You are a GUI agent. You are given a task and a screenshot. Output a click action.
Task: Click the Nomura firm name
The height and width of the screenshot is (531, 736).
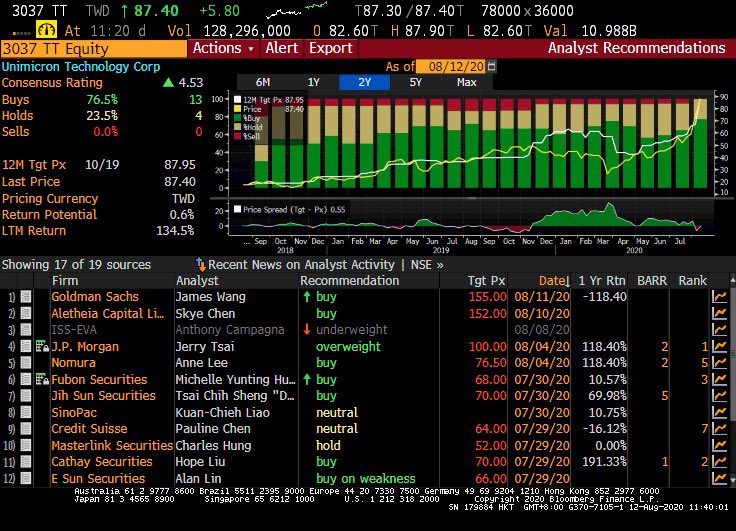[73, 363]
